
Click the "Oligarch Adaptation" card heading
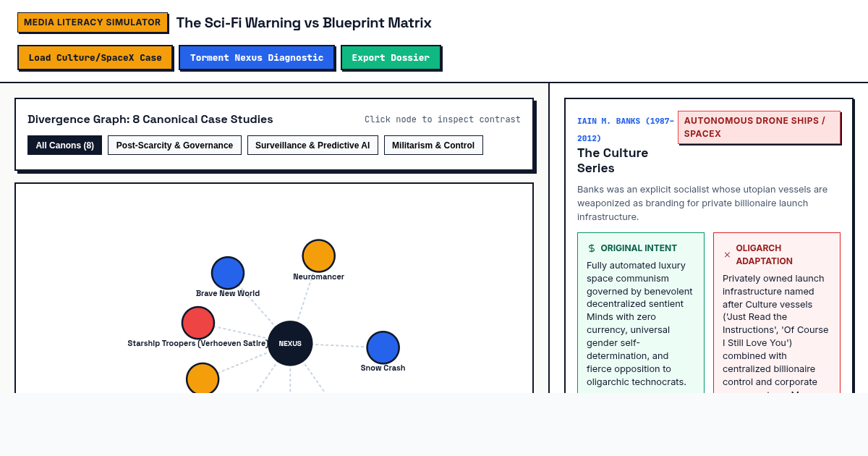pos(765,255)
